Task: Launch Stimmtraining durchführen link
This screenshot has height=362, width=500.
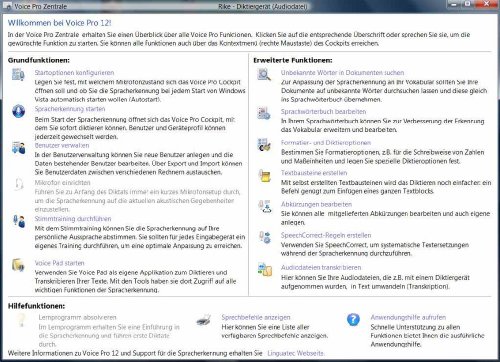Action: (73, 219)
